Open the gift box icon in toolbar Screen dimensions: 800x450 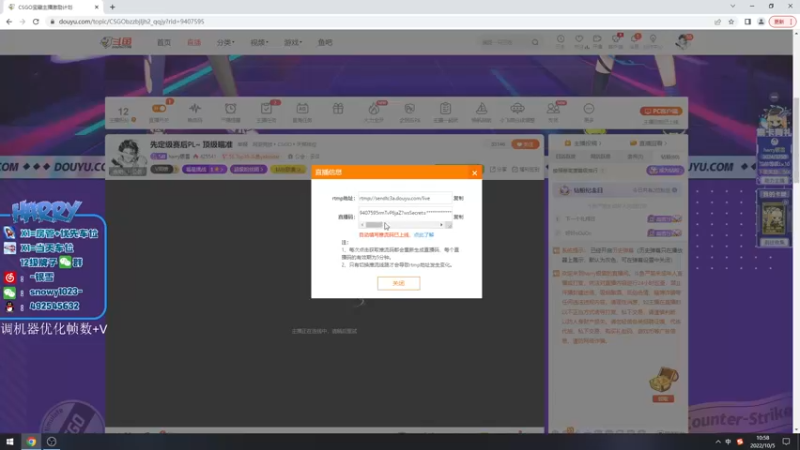point(338,109)
